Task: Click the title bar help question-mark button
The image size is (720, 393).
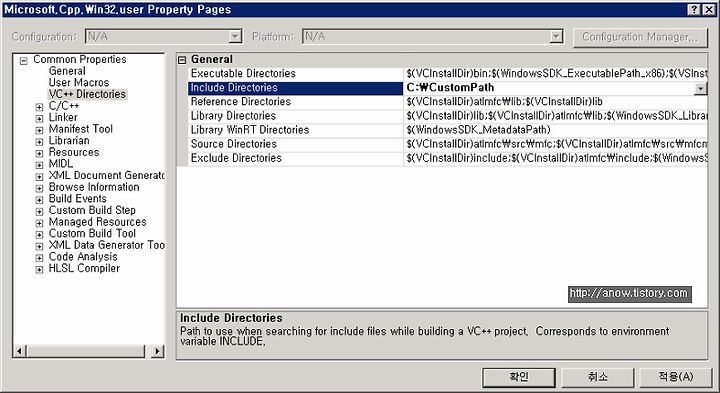Action: [695, 10]
